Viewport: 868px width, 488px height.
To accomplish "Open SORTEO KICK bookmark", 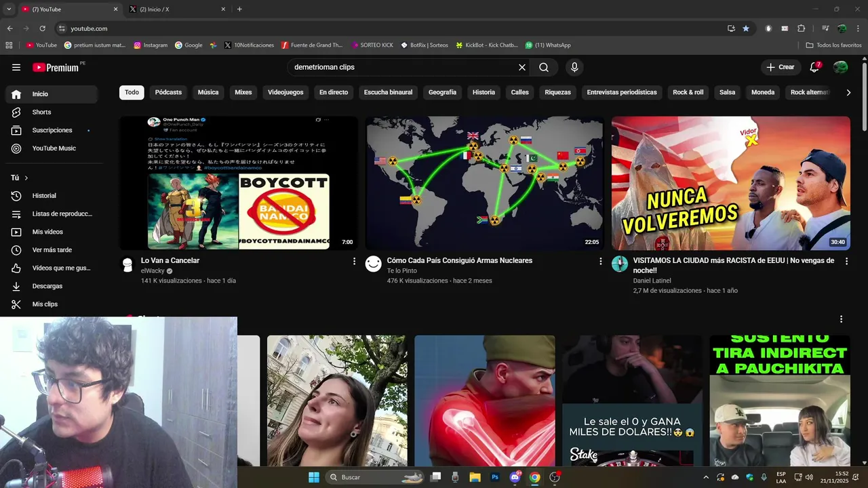I will click(x=372, y=45).
